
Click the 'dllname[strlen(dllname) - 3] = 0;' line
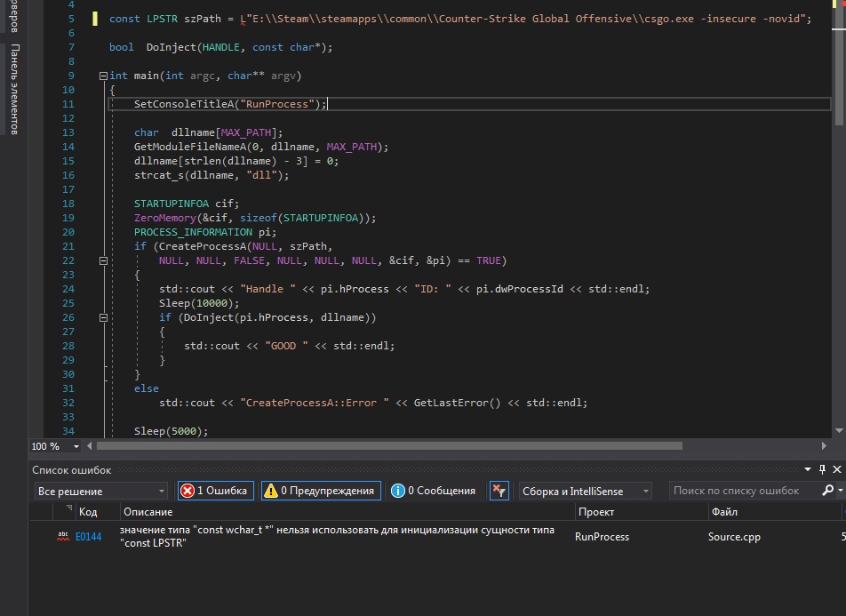click(236, 161)
